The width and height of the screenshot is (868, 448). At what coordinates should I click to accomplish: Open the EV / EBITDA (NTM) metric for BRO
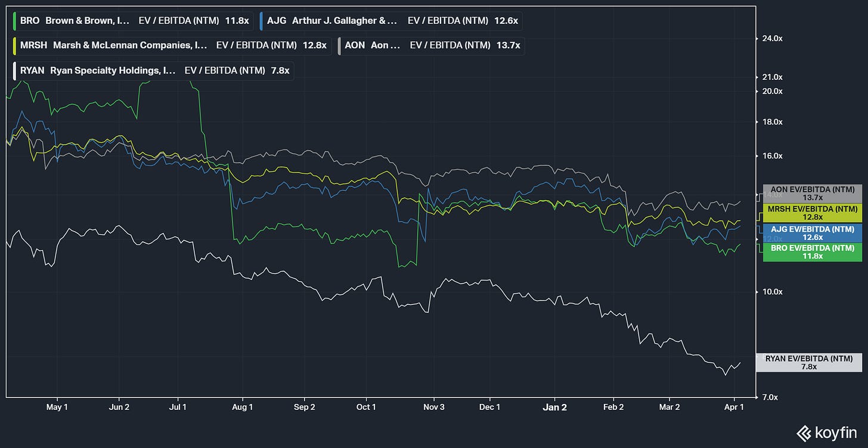tap(179, 21)
